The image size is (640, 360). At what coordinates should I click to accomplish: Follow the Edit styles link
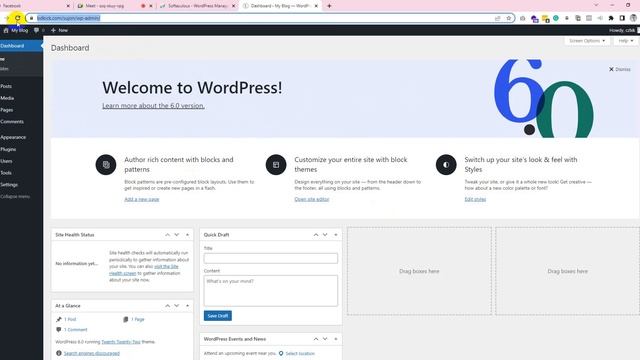point(475,199)
